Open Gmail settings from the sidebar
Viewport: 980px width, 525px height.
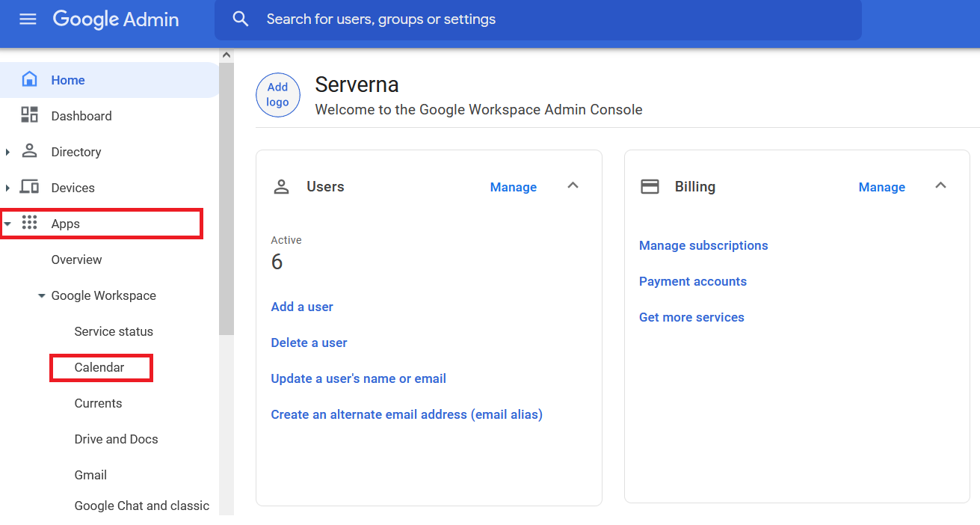pos(90,474)
